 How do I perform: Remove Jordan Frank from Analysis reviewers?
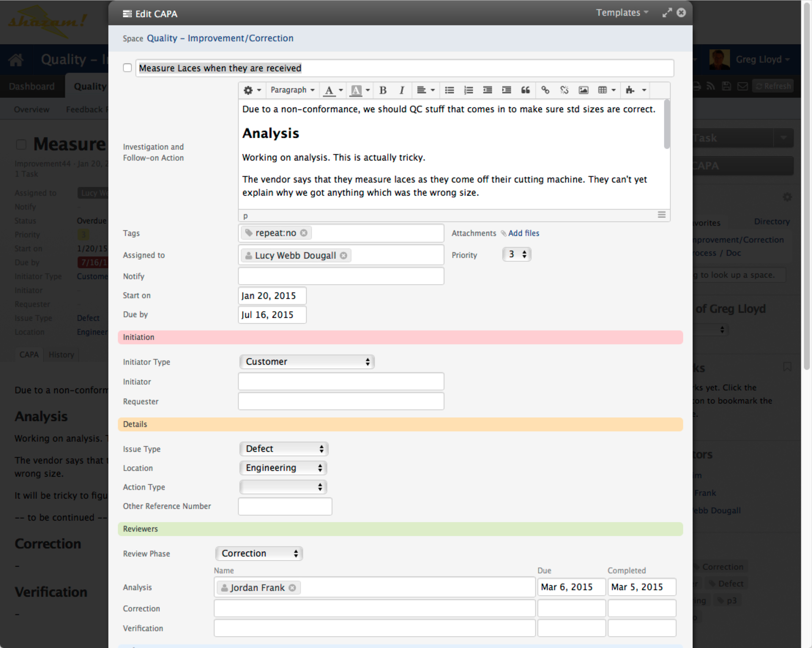click(292, 588)
